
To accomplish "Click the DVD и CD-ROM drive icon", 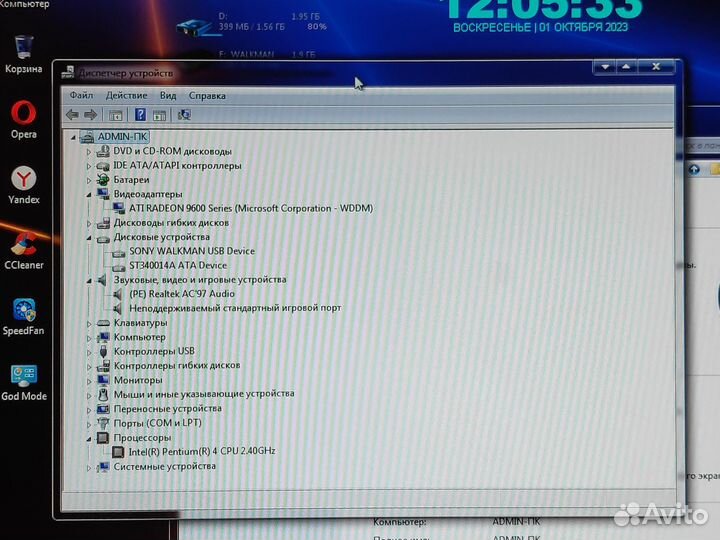I will pyautogui.click(x=103, y=151).
